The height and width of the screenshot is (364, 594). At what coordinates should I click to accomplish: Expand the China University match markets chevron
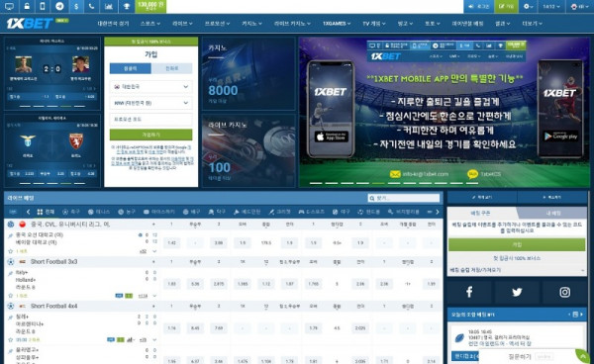tap(154, 251)
